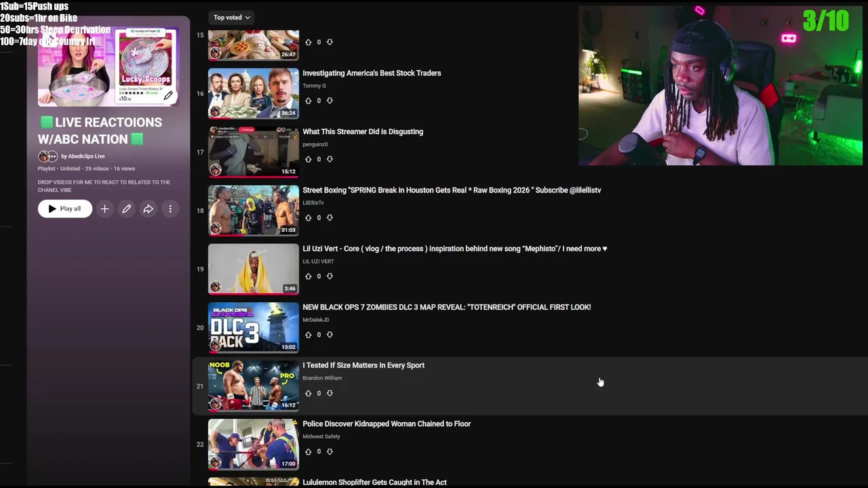
Task: Click the 15:12 streamer video thumbnail
Action: [254, 152]
